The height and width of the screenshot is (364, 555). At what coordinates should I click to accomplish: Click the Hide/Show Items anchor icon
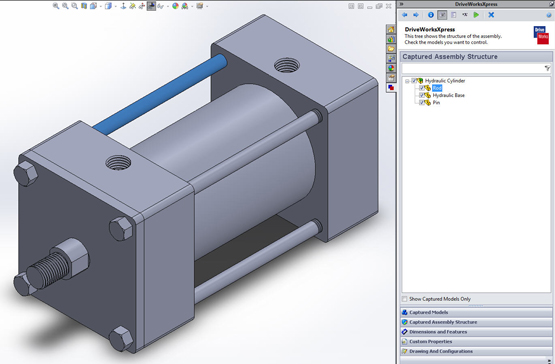click(x=123, y=6)
